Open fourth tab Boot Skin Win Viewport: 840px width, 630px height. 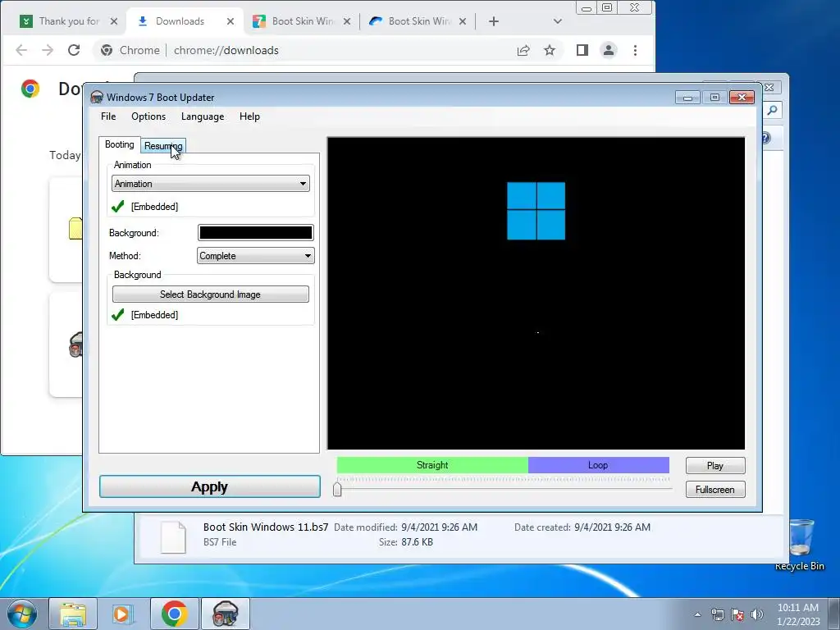(x=418, y=21)
